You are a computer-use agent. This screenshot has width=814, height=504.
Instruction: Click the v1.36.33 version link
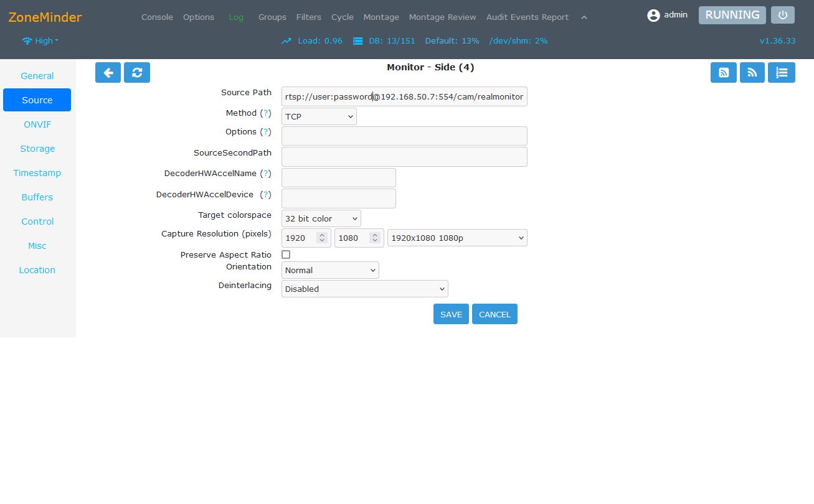[x=777, y=41]
